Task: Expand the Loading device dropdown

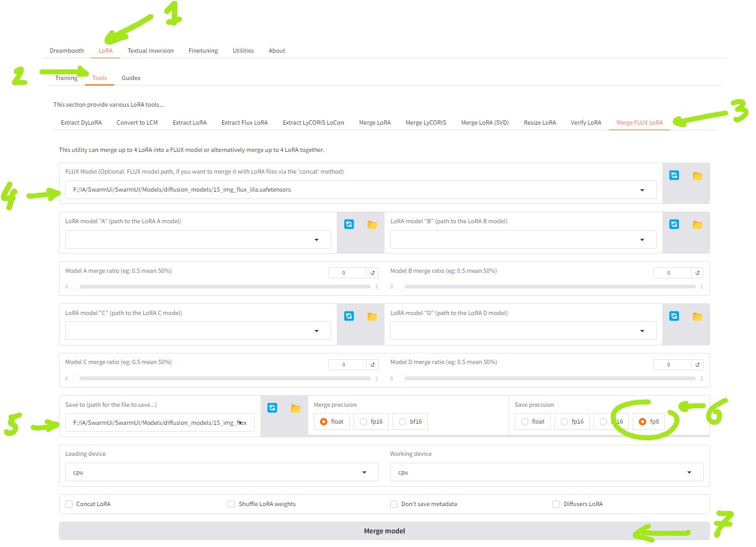Action: pos(221,473)
